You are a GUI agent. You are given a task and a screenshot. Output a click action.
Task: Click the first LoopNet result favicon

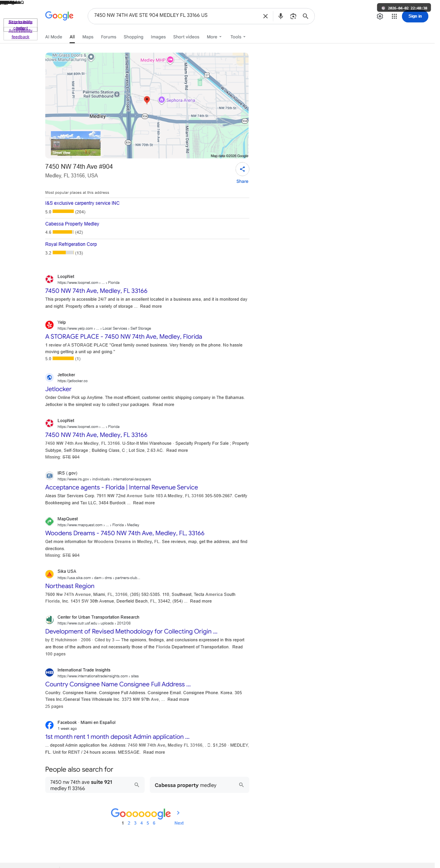(x=49, y=279)
